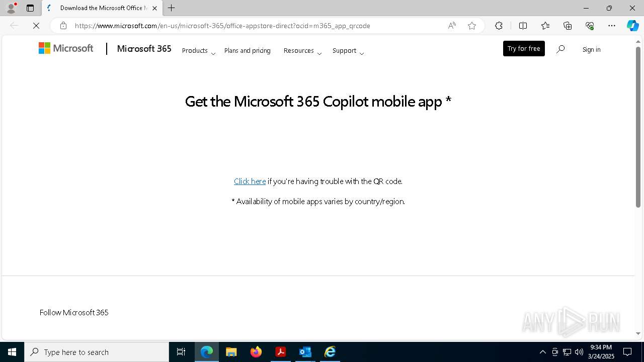
Task: Click the Type here to search box
Action: [x=97, y=352]
